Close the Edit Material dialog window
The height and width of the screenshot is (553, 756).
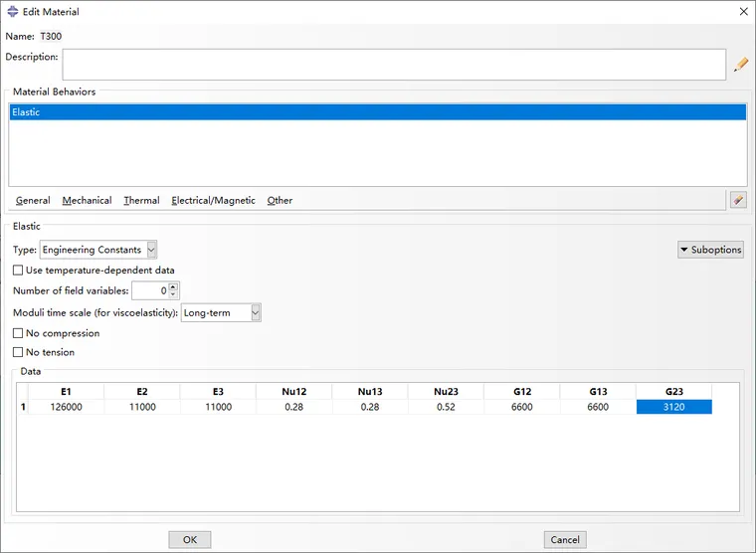pos(742,11)
